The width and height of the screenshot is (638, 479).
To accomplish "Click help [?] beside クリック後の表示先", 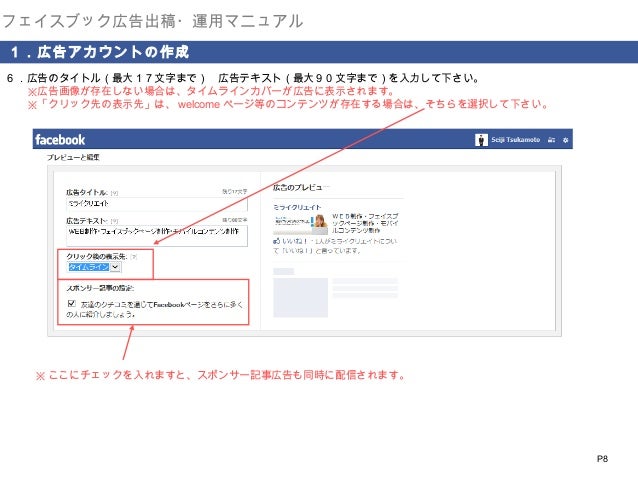I will pos(134,257).
